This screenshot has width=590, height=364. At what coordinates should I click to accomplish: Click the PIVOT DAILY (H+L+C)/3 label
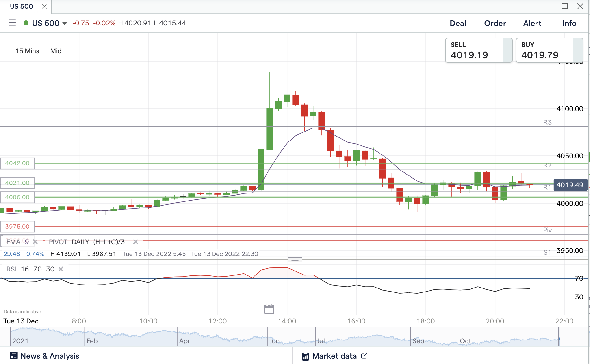click(x=87, y=242)
